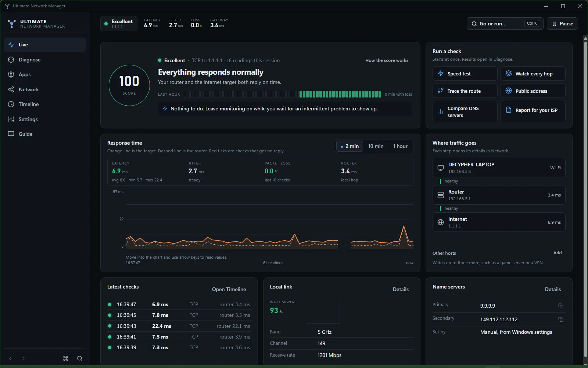Click the Compare DNS servers bar icon

point(441,112)
